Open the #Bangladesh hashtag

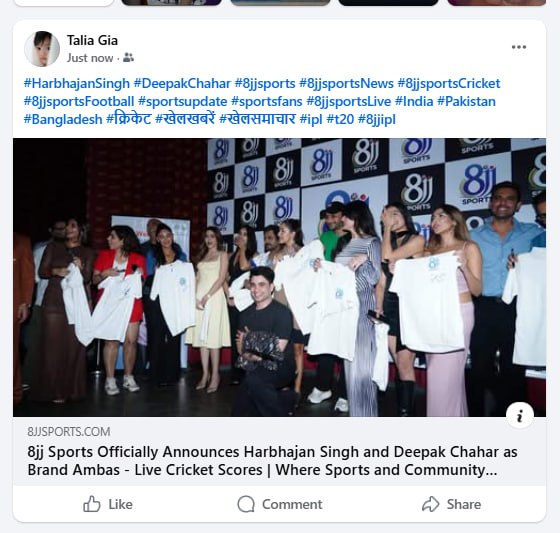[63, 119]
